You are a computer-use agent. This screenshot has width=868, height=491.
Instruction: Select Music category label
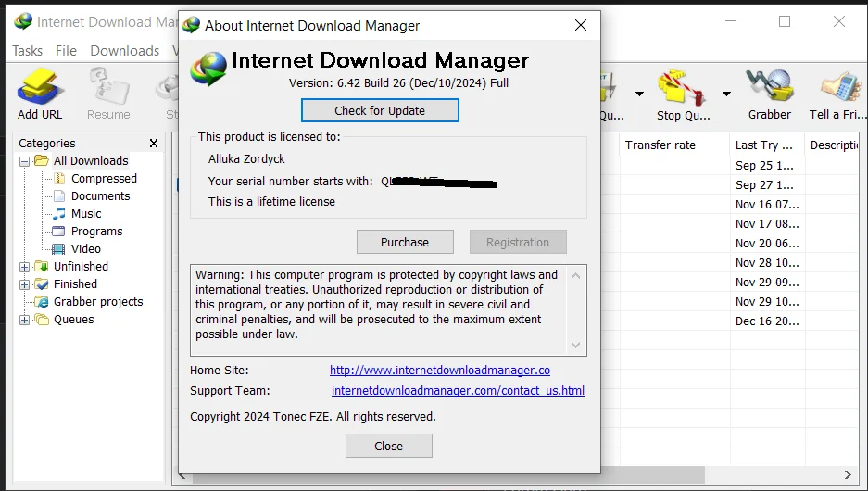(86, 214)
